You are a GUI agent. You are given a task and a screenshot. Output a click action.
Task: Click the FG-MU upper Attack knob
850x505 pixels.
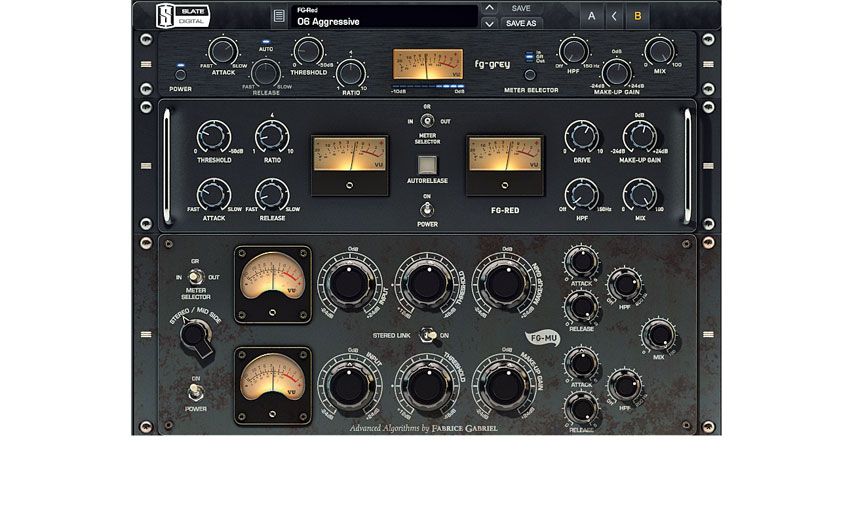pyautogui.click(x=582, y=262)
